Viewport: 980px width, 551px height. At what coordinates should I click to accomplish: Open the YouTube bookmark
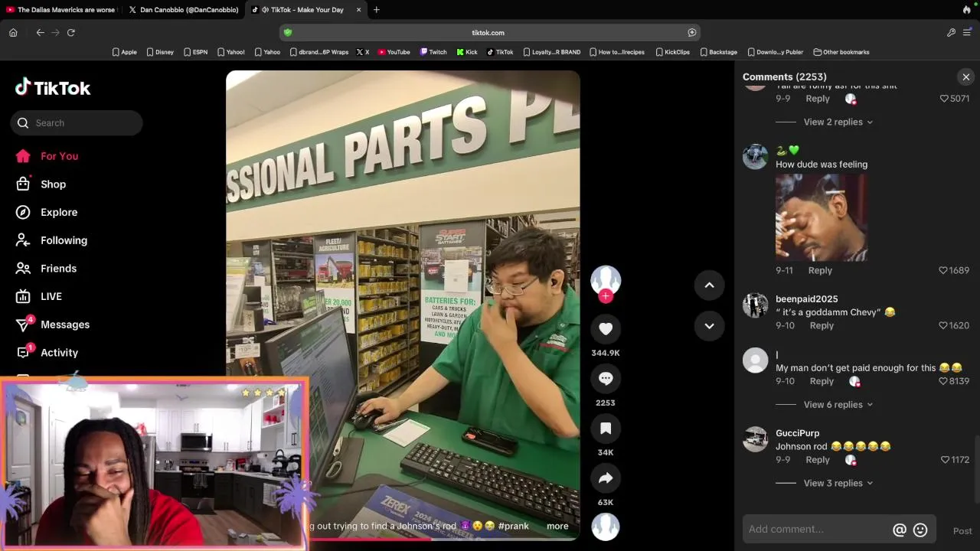(394, 52)
